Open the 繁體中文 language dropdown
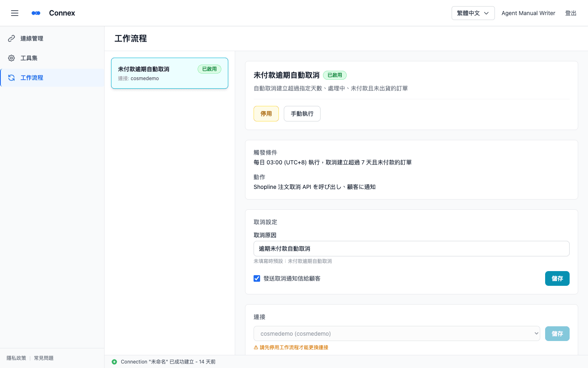 tap(473, 13)
